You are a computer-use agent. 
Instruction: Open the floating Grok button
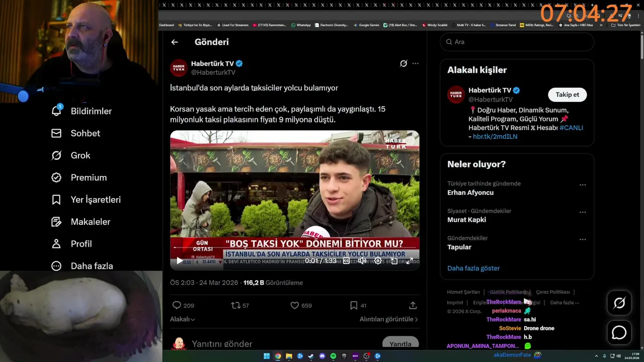[x=619, y=303]
